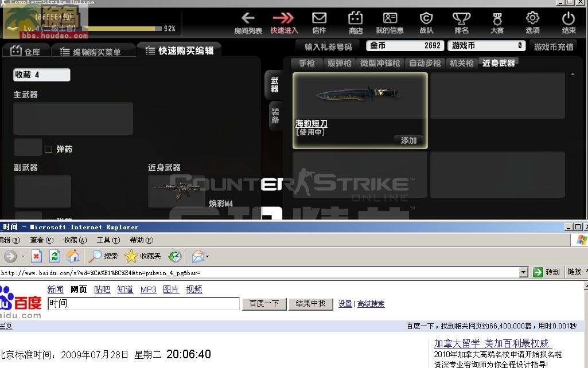This screenshot has width=588, height=368.
Task: Open Baidu Tieba (贴吧) link
Action: [102, 289]
